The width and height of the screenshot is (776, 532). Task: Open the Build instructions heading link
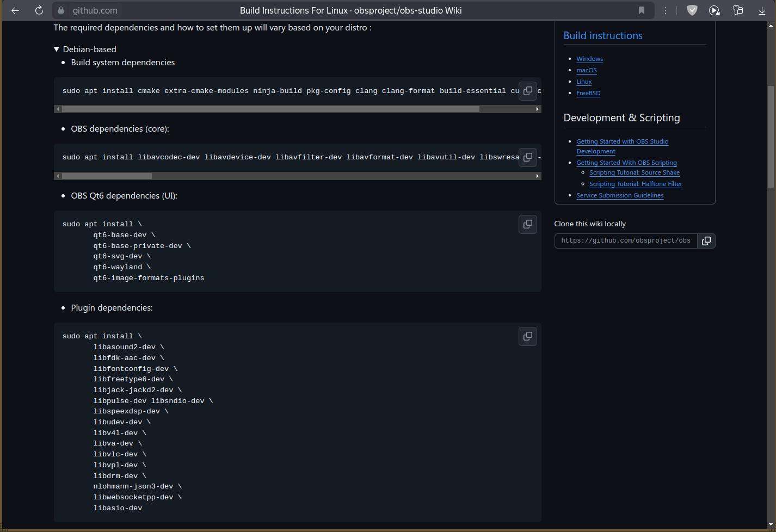[603, 35]
